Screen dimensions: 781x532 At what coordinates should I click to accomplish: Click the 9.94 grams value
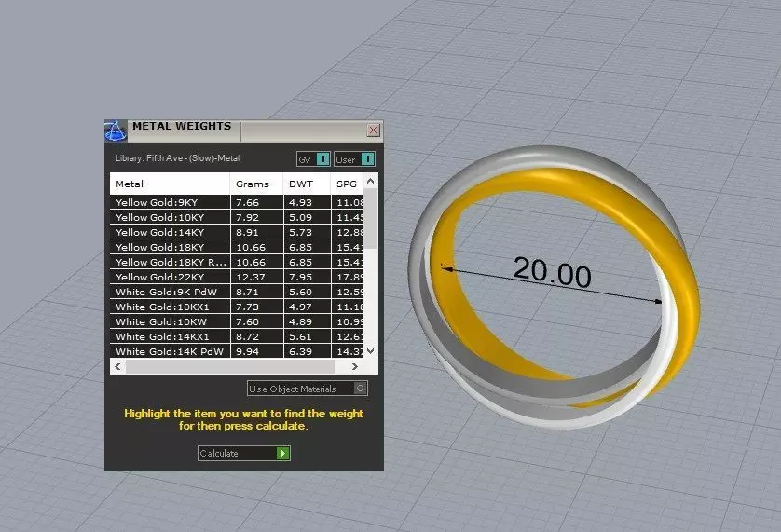tap(248, 351)
